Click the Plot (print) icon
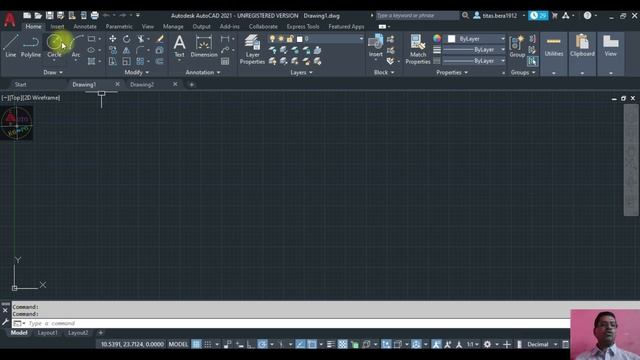This screenshot has height=360, width=640. pyautogui.click(x=94, y=16)
